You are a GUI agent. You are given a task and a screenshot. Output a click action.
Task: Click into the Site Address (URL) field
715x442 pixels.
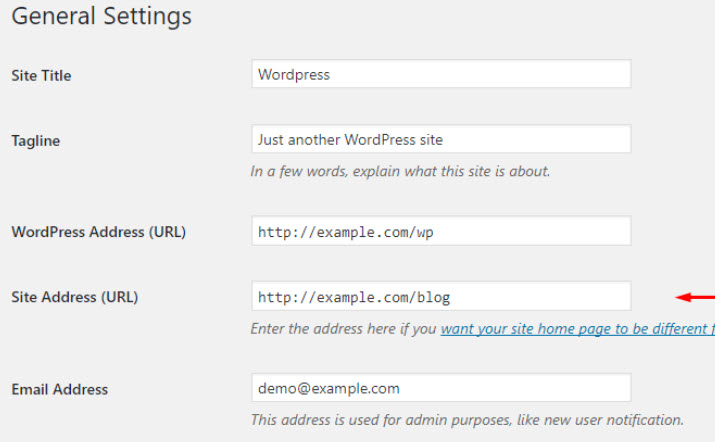pyautogui.click(x=441, y=296)
